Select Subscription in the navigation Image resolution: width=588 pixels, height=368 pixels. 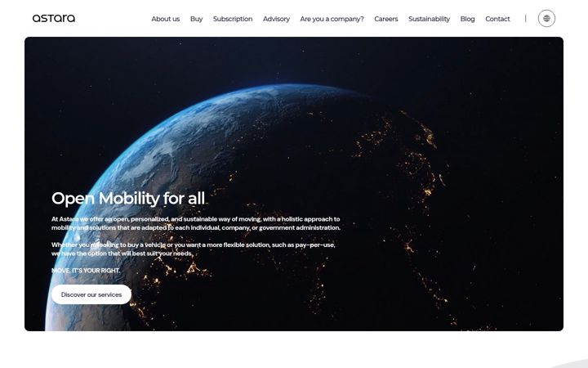click(233, 19)
